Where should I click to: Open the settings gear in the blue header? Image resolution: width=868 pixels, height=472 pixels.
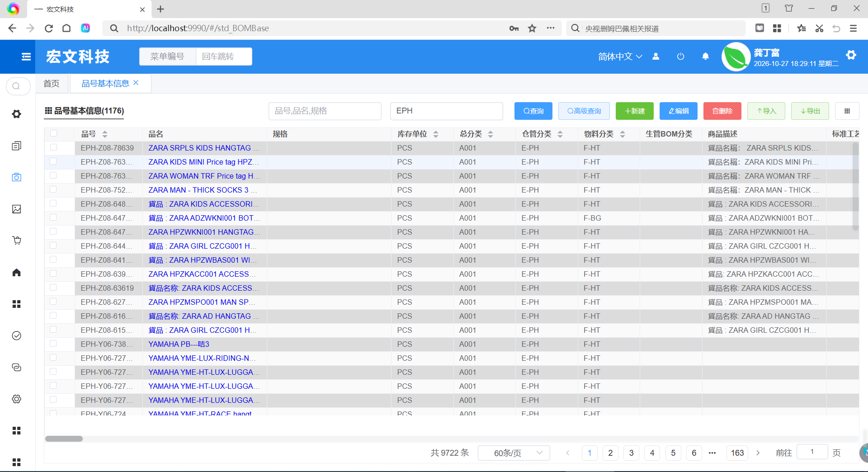[x=851, y=55]
